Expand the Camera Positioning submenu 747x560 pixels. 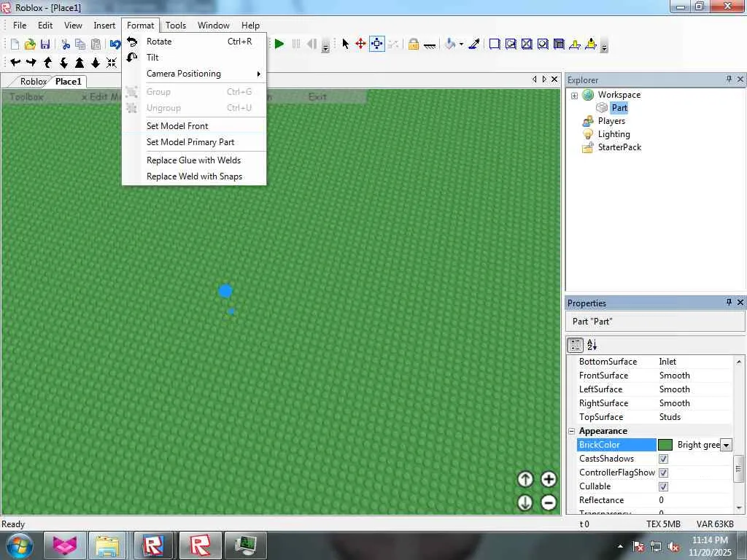194,74
